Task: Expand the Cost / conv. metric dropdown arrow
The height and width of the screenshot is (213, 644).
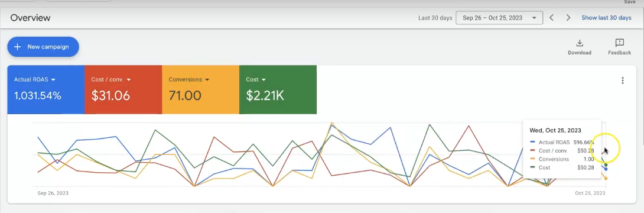Action: (x=129, y=80)
